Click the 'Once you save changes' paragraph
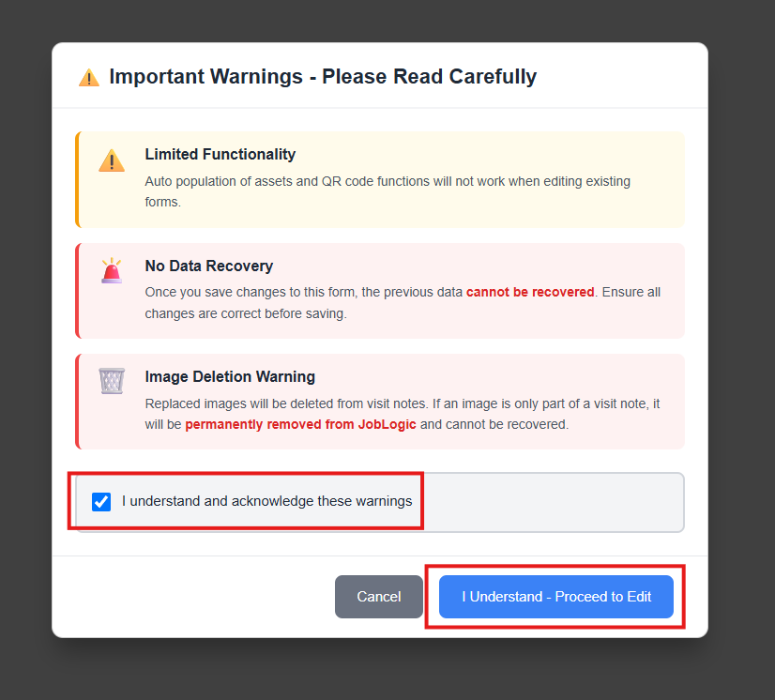This screenshot has width=775, height=700. pos(403,302)
